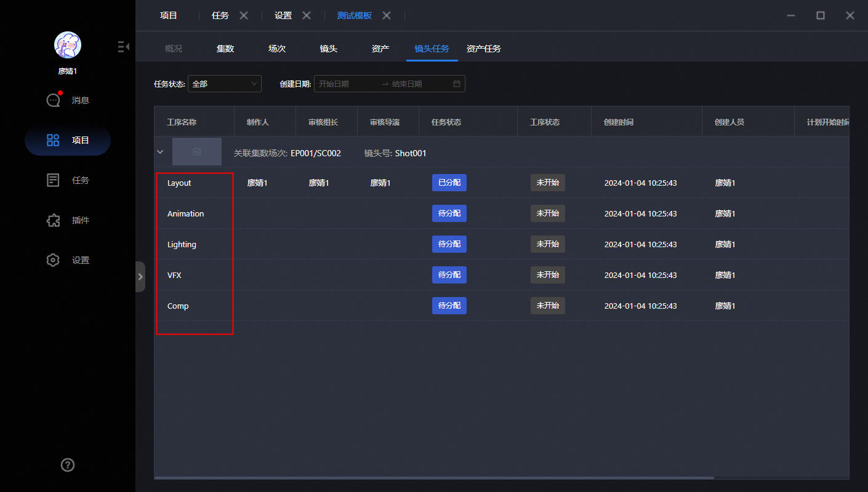Click the EP001/SC002 episode scene text

tap(316, 153)
